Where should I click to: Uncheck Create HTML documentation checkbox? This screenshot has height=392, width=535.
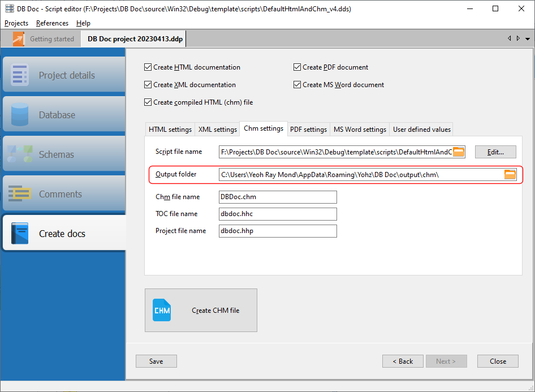click(x=148, y=67)
